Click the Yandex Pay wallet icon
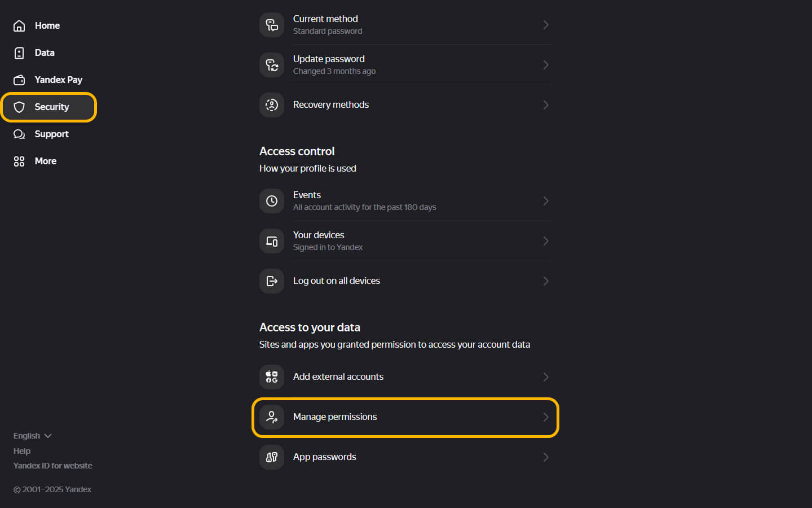Screen dimensions: 812x508 [x=19, y=80]
